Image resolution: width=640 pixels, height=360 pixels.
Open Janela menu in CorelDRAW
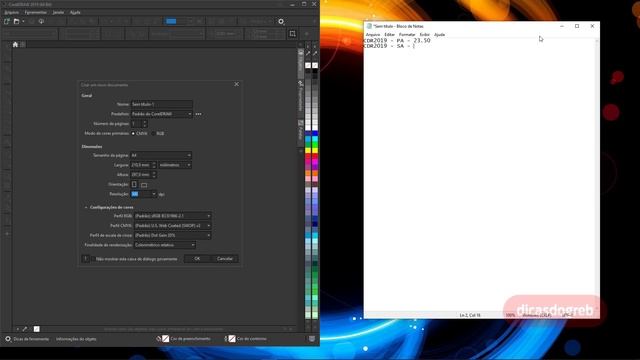point(58,12)
